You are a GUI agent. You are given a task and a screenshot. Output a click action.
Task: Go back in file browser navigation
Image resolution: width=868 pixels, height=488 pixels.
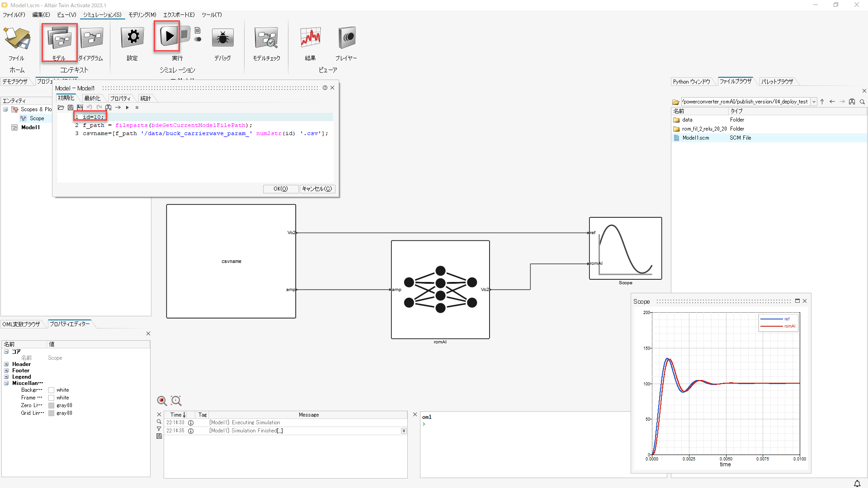pyautogui.click(x=832, y=102)
